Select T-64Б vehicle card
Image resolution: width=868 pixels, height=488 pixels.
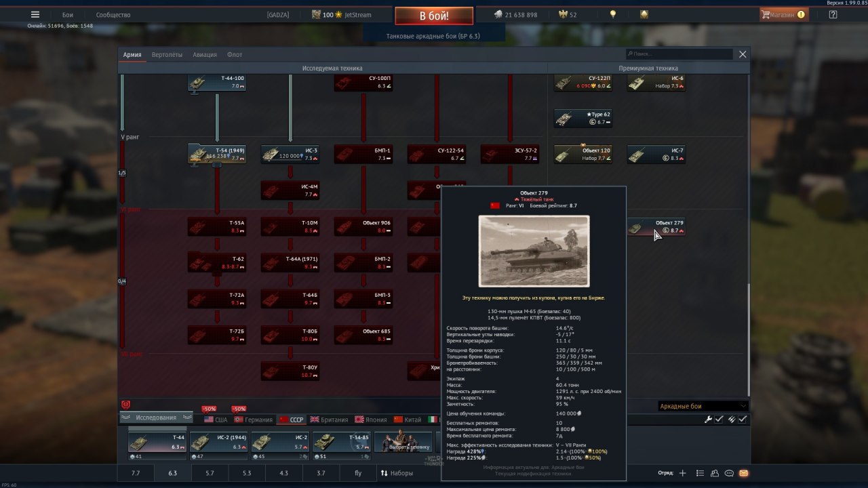[290, 299]
